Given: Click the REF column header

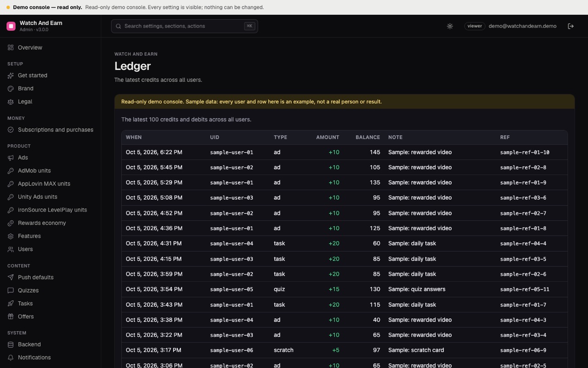Looking at the screenshot, I should tap(505, 138).
